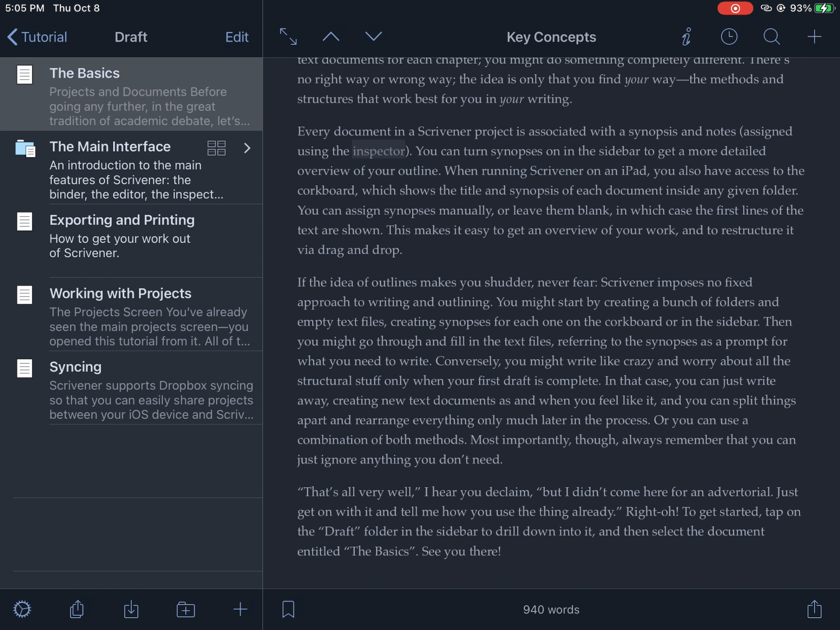This screenshot has height=630, width=840.
Task: Tap the editor share icon at bottom right
Action: pyautogui.click(x=814, y=609)
